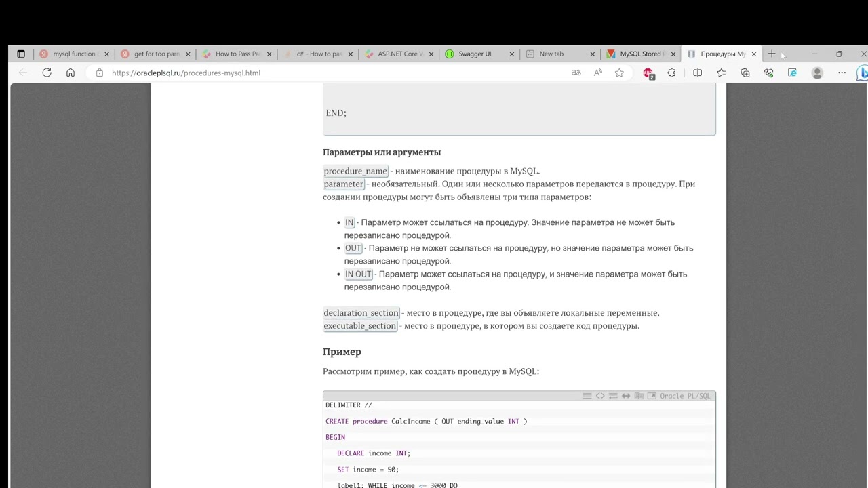868x488 pixels.
Task: Add this page to favorites star
Action: coord(619,73)
